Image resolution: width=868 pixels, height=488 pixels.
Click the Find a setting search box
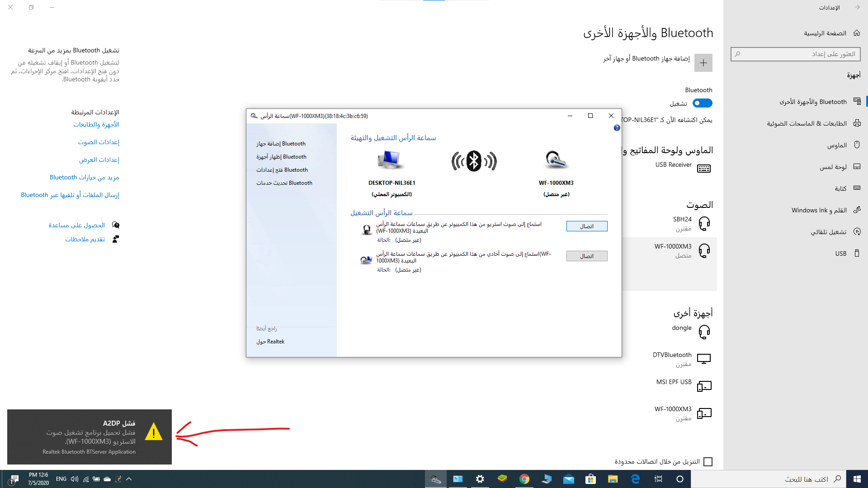point(796,54)
